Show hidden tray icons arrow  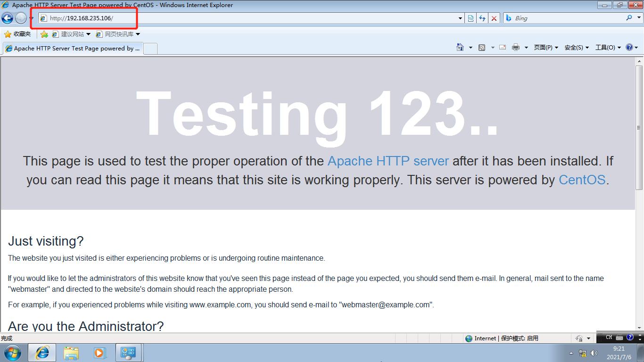pos(571,353)
